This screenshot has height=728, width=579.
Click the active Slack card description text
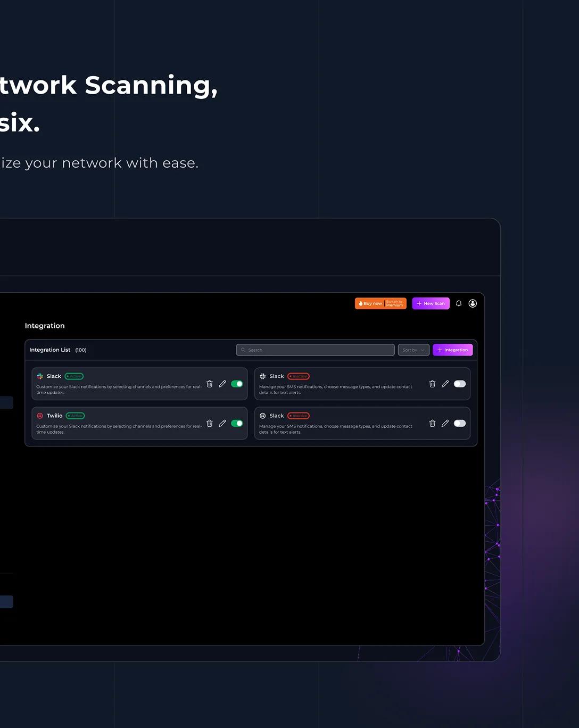[x=119, y=390]
